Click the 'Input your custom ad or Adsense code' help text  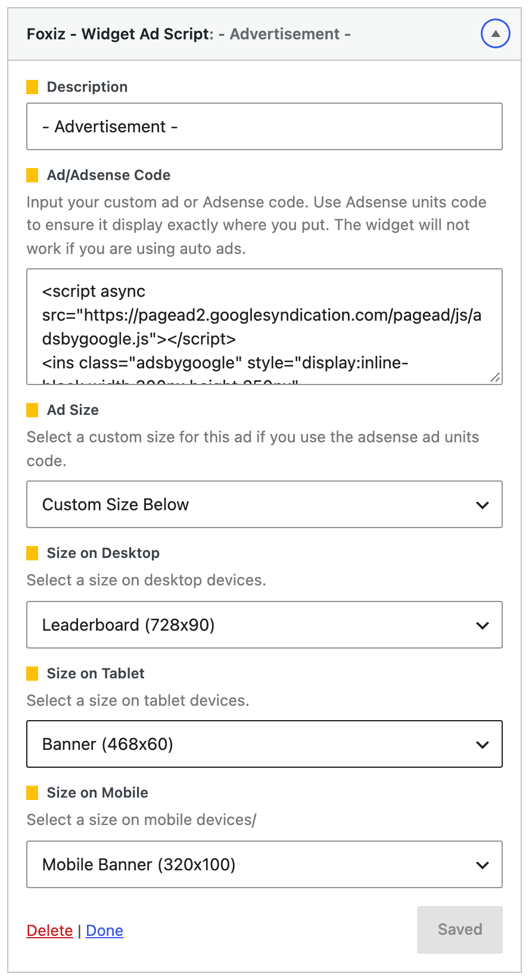257,225
